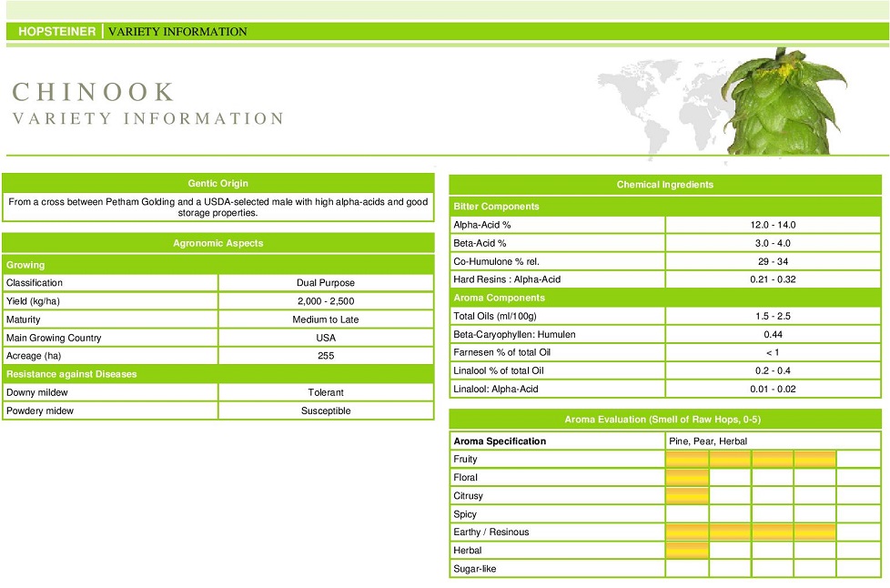Select the Acreage (ha) label
Image resolution: width=890 pixels, height=588 pixels.
pyautogui.click(x=34, y=356)
